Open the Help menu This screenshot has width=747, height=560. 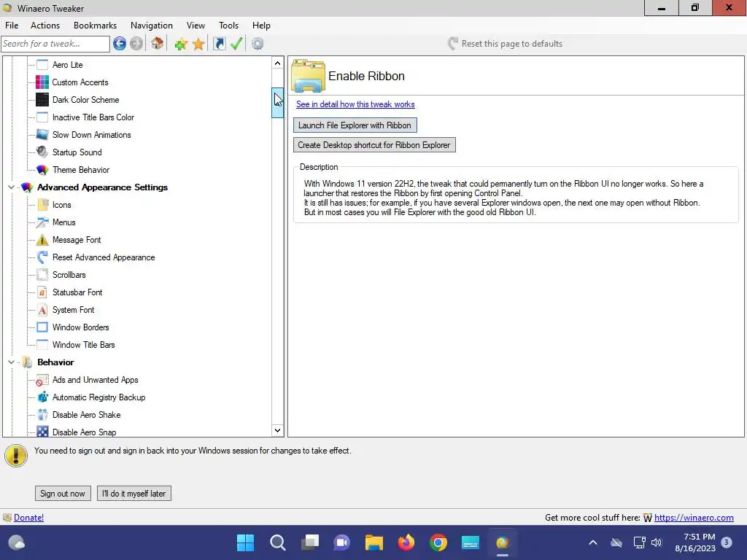tap(261, 26)
